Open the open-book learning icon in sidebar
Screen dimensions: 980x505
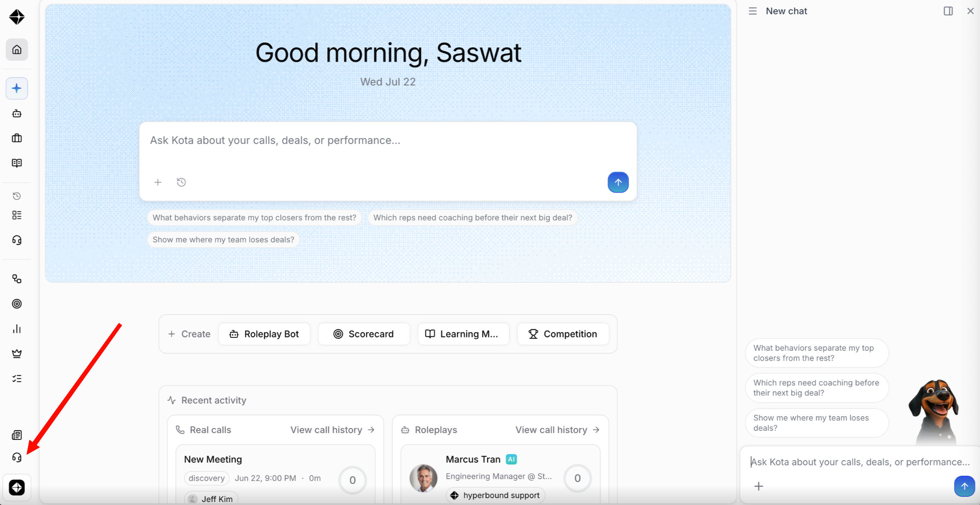point(17,163)
